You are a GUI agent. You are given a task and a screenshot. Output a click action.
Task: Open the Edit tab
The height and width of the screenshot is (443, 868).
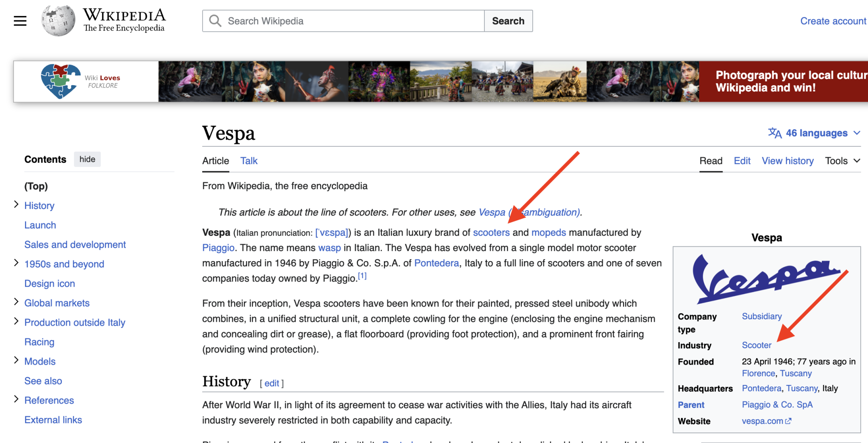point(742,161)
